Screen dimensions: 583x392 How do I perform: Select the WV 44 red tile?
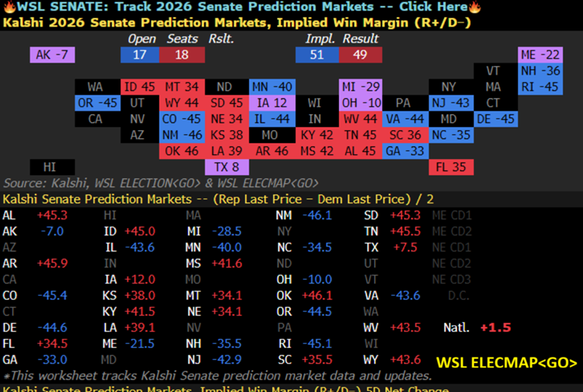pyautogui.click(x=361, y=119)
